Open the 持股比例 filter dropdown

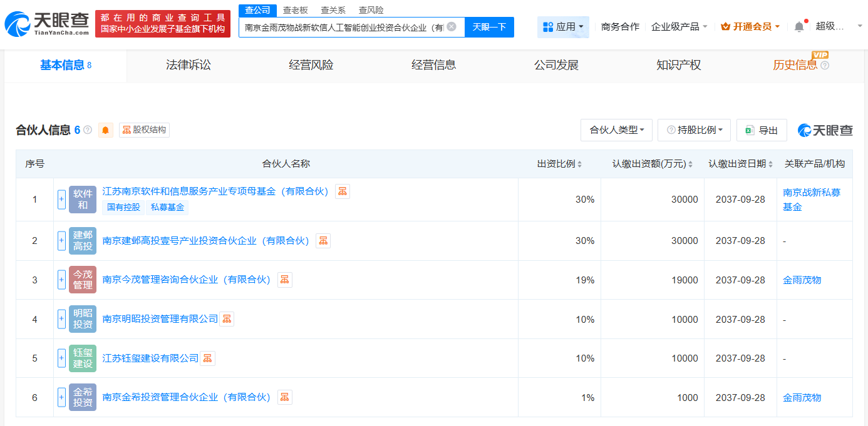[x=694, y=129]
